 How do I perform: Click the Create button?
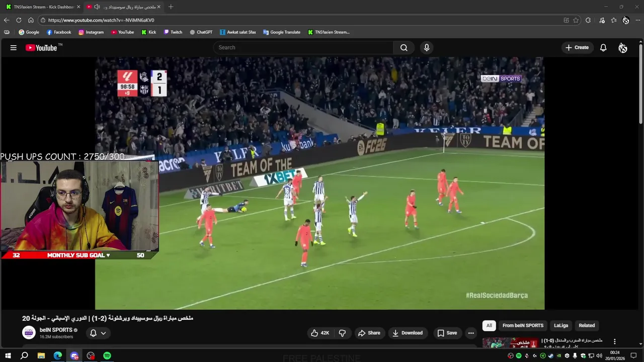[577, 47]
